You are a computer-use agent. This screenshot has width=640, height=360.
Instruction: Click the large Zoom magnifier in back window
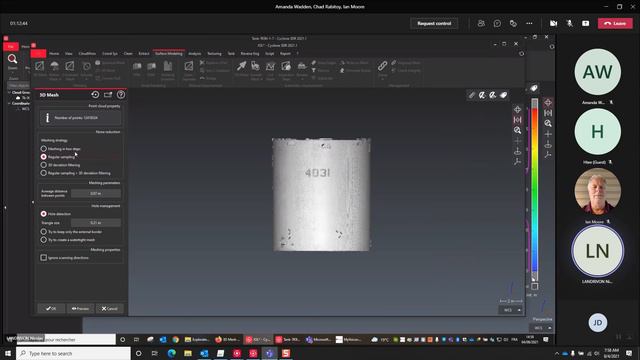point(13,59)
